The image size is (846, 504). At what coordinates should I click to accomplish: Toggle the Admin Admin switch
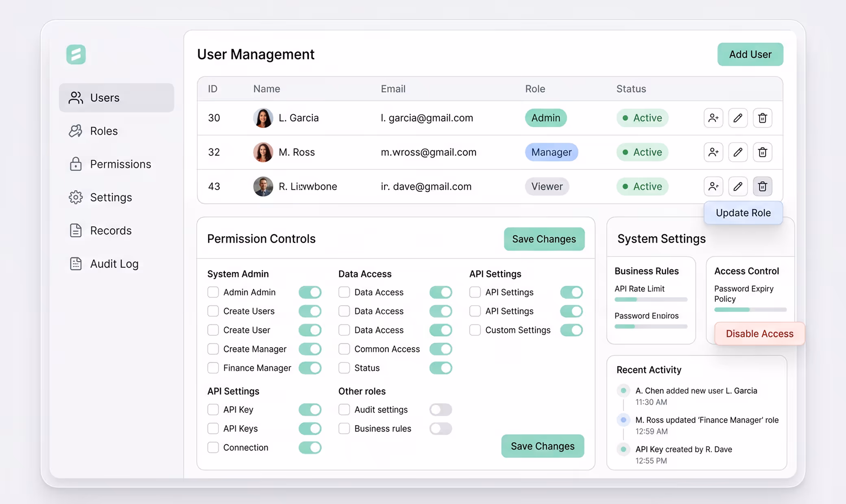pos(310,292)
